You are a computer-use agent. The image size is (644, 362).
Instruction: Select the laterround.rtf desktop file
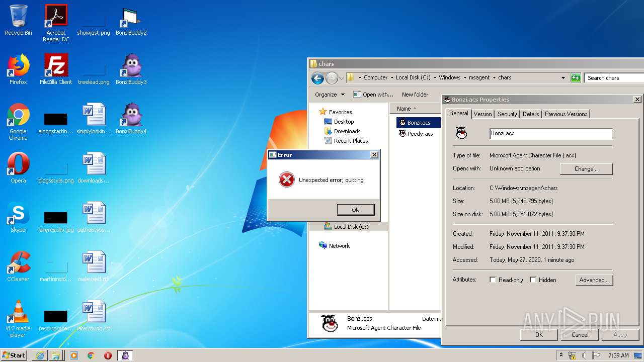(94, 316)
